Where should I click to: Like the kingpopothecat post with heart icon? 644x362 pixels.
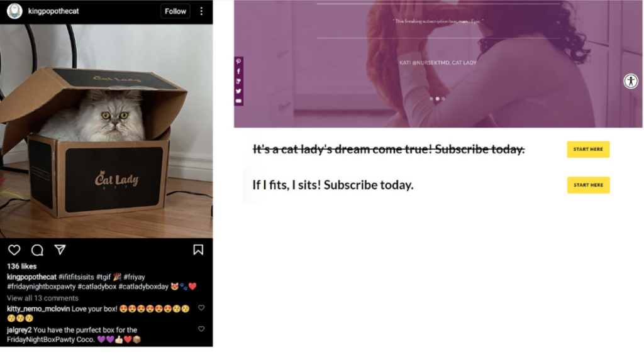point(14,250)
